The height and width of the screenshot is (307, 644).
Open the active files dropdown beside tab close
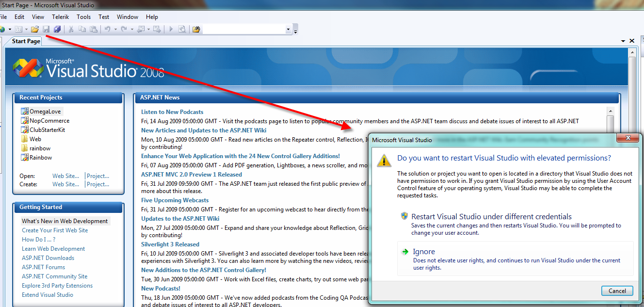tap(623, 42)
